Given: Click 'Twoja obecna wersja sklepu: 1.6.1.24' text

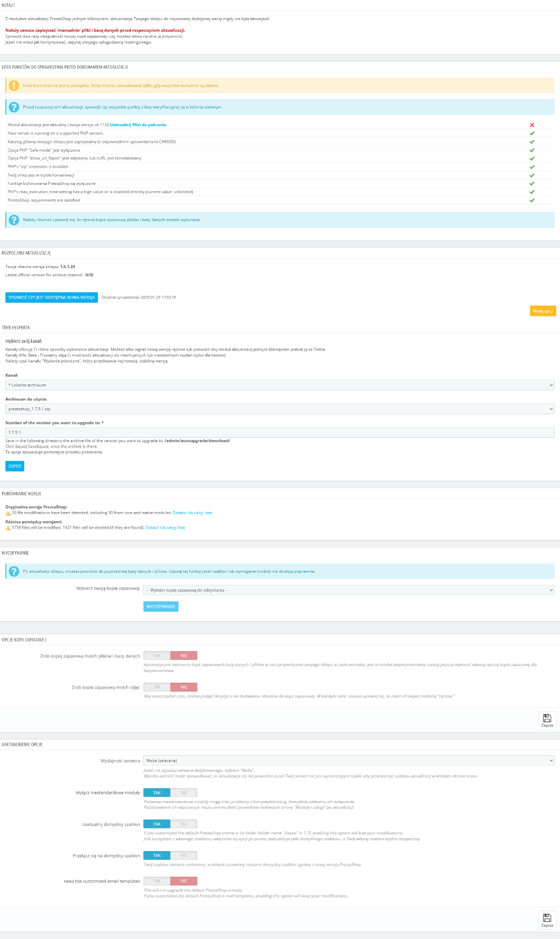Looking at the screenshot, I should pos(40,267).
